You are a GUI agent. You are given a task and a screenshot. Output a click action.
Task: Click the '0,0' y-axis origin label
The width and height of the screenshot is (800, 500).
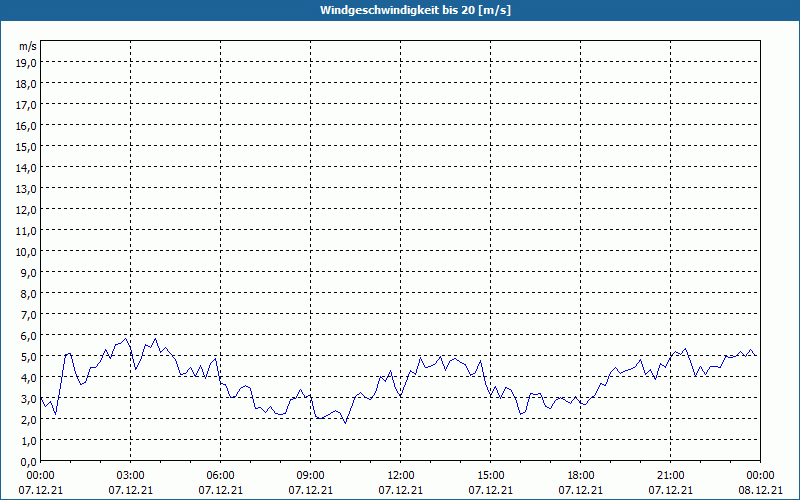tap(28, 462)
